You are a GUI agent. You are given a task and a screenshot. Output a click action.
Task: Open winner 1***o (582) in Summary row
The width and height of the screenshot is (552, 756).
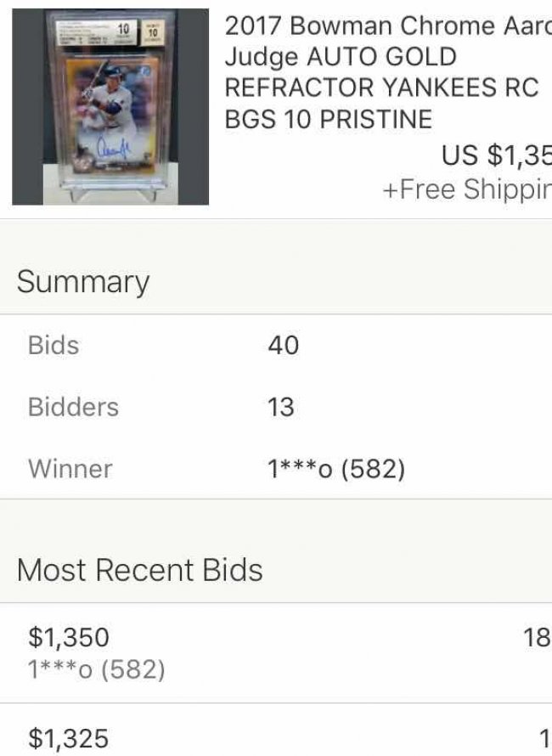pos(336,469)
